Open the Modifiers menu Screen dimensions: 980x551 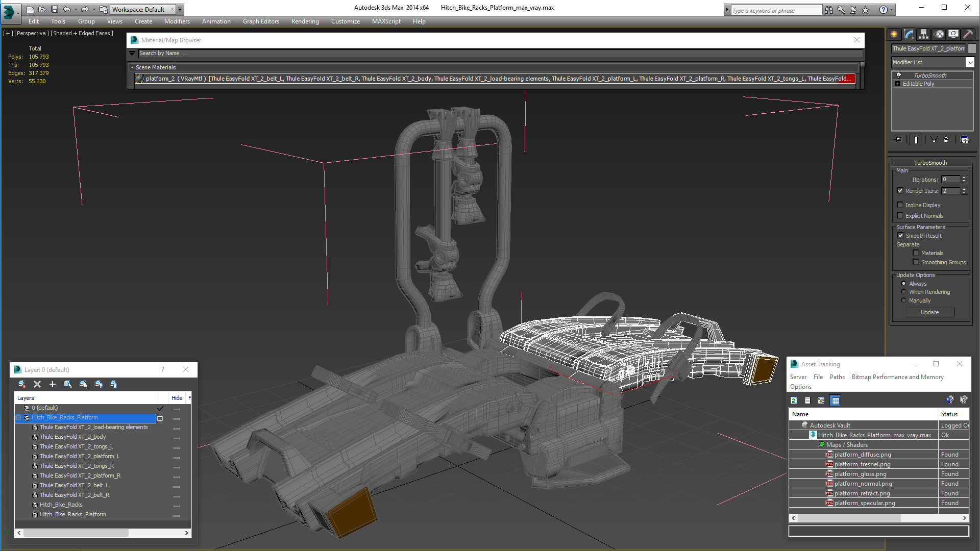click(x=177, y=21)
